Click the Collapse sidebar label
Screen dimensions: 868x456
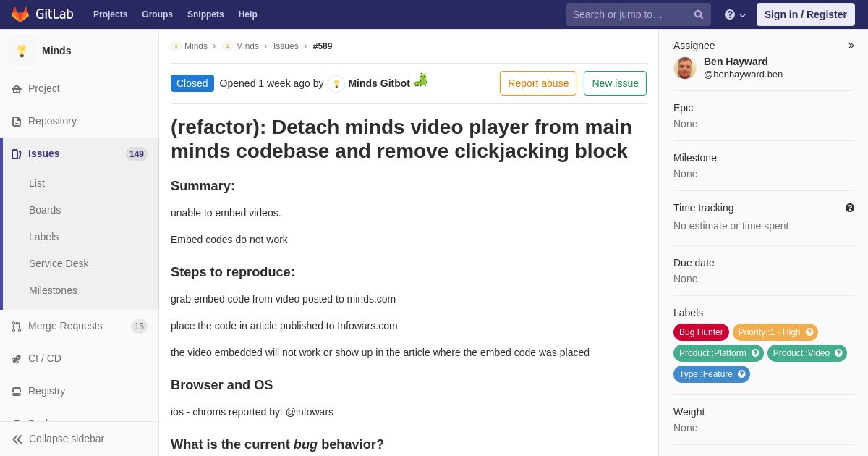67,439
